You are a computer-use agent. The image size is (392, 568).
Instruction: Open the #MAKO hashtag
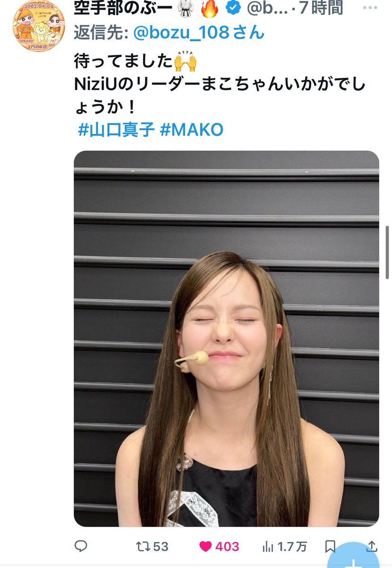(x=192, y=130)
